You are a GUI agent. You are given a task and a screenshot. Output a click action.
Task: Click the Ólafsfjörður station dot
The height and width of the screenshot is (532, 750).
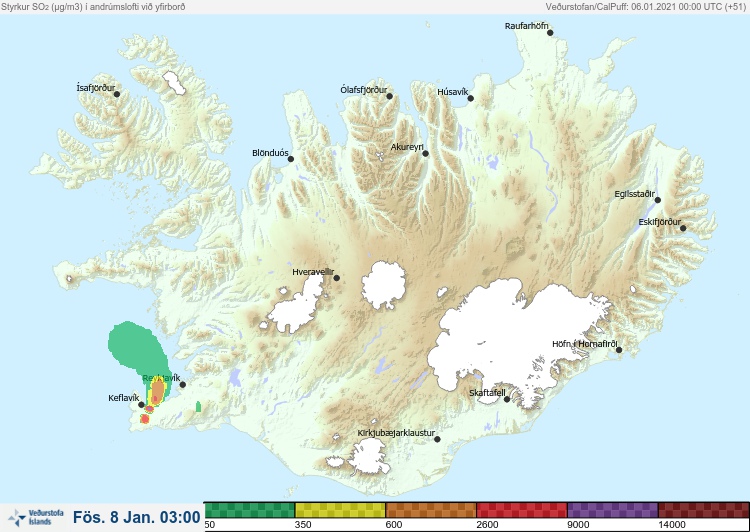(389, 96)
